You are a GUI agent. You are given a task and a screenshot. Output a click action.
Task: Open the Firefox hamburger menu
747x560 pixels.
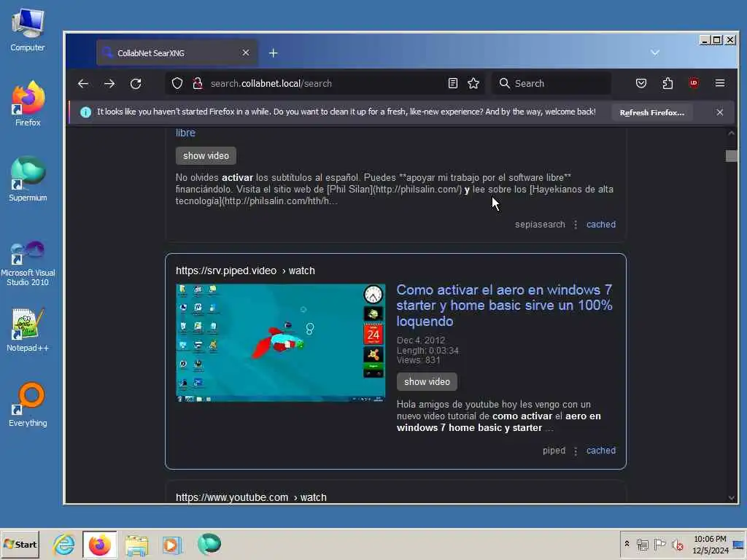click(x=720, y=83)
